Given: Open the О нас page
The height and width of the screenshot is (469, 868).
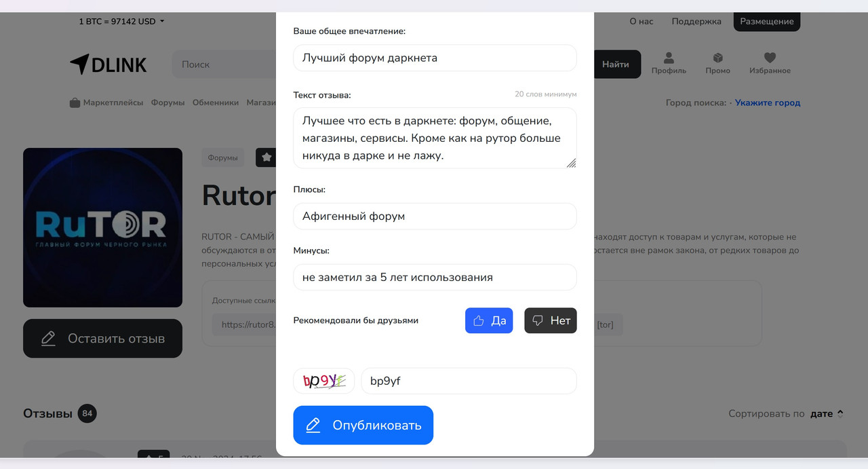Looking at the screenshot, I should pos(642,22).
